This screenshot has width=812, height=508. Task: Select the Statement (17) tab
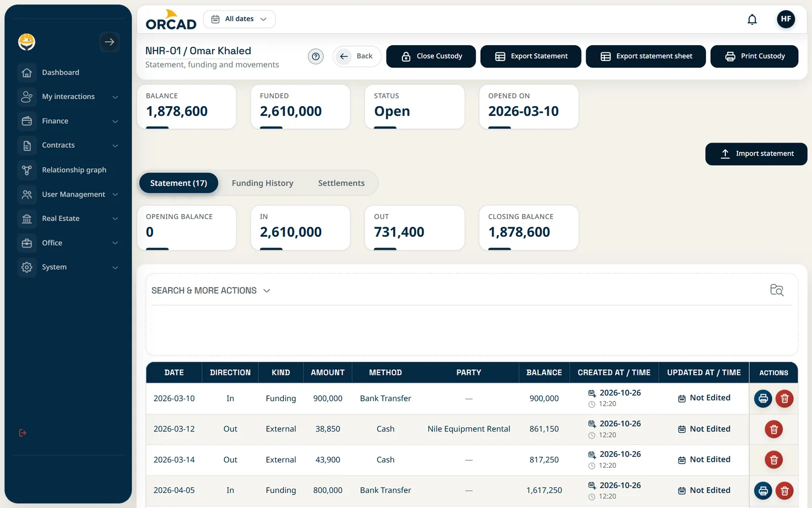pyautogui.click(x=179, y=183)
